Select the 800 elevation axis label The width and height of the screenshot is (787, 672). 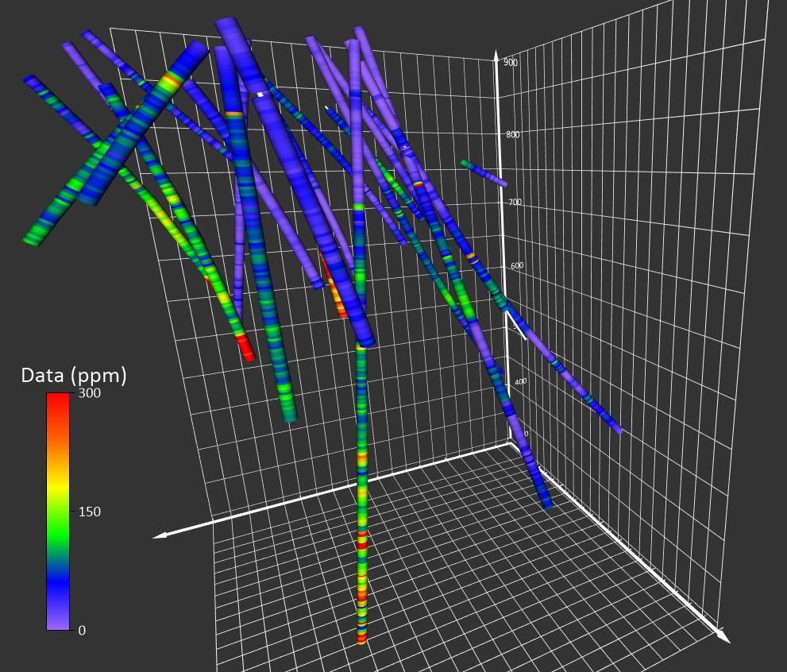[x=513, y=134]
